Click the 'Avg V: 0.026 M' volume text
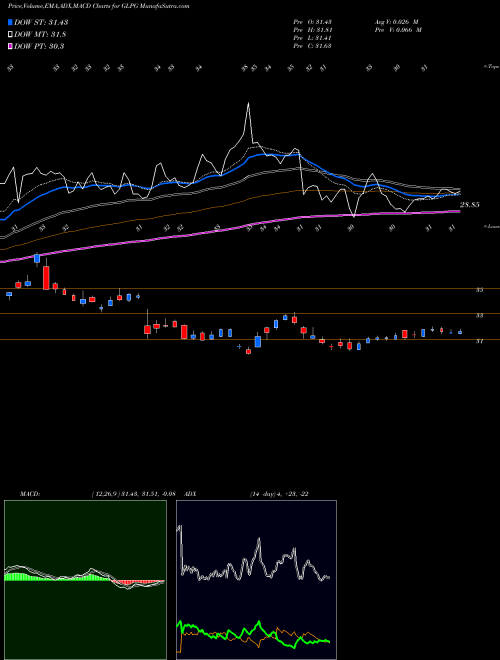This screenshot has height=660, width=500. (x=397, y=22)
